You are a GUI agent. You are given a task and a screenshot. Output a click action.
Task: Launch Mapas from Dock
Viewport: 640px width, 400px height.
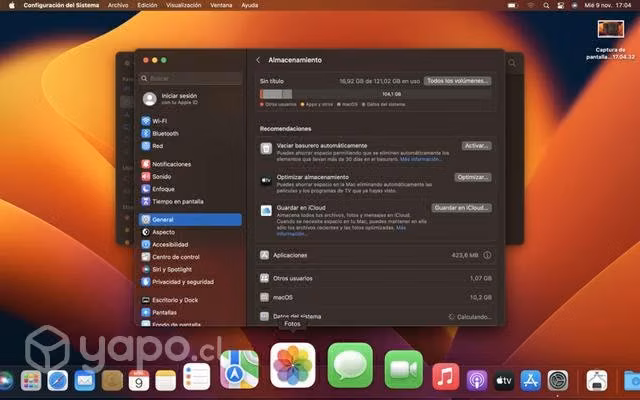point(239,369)
